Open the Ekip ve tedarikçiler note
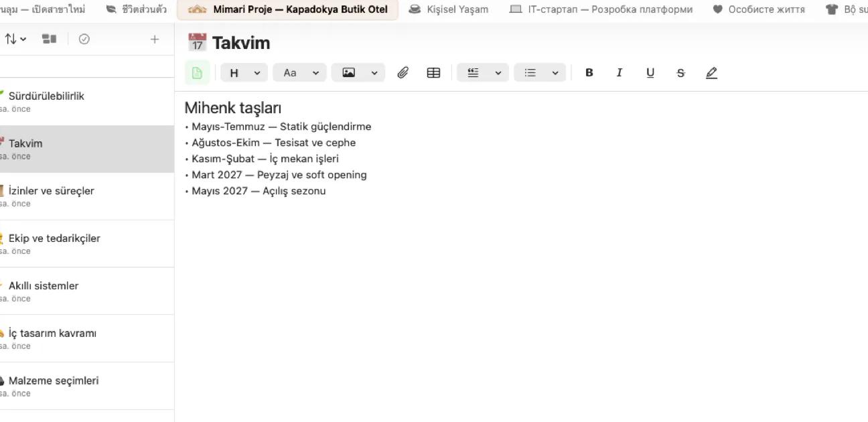 [x=87, y=244]
